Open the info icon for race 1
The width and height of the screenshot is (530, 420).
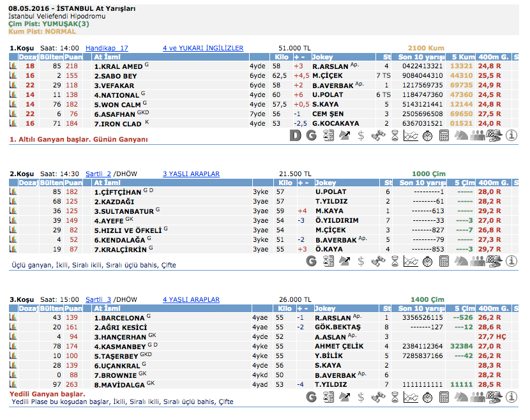click(x=511, y=135)
